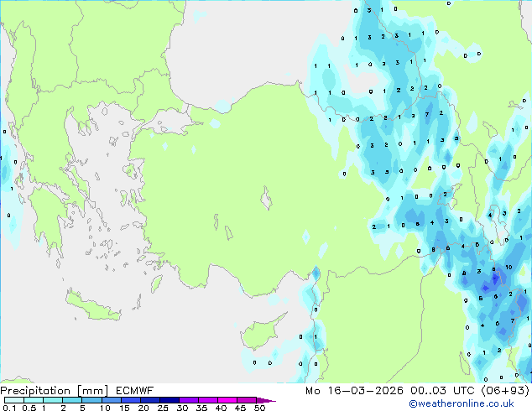This screenshot has height=411, width=532.
Task: Select the 30–35 mm purple legend swatch
Action: 189,400
